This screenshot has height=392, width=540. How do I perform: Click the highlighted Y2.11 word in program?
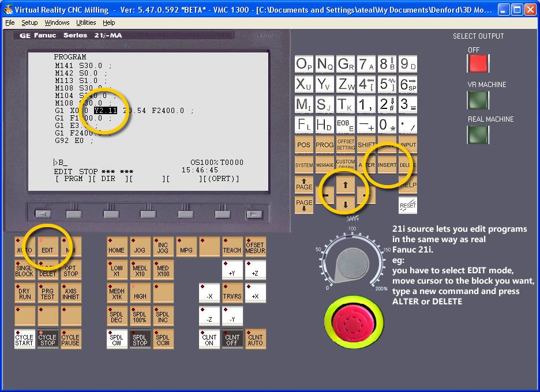coord(106,111)
